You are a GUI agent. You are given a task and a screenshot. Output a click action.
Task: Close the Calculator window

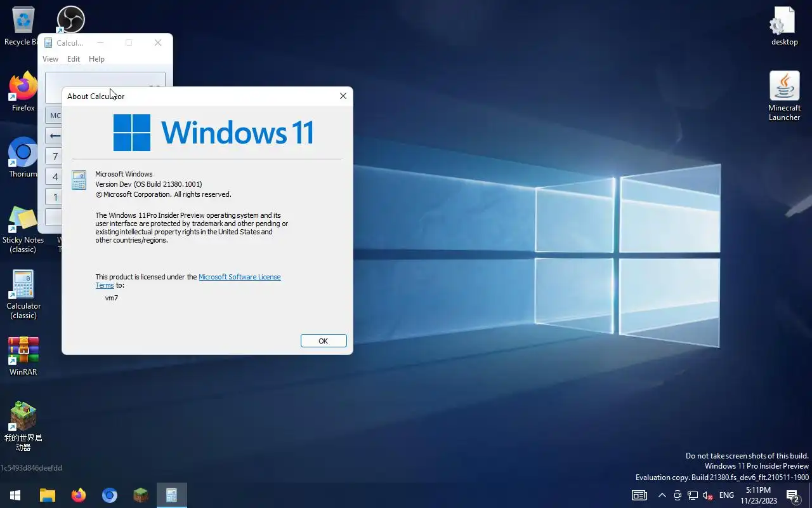click(158, 43)
